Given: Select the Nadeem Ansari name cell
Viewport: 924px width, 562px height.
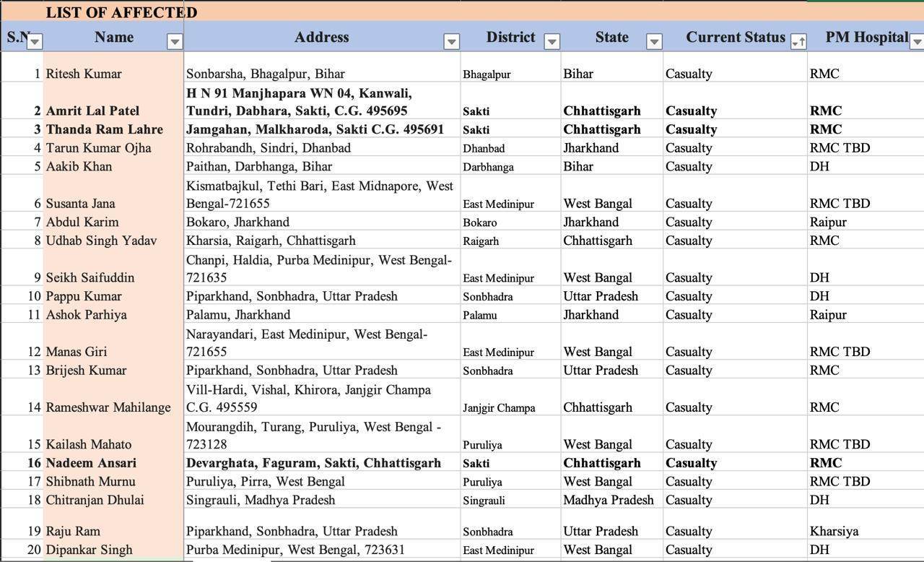Looking at the screenshot, I should tap(91, 463).
